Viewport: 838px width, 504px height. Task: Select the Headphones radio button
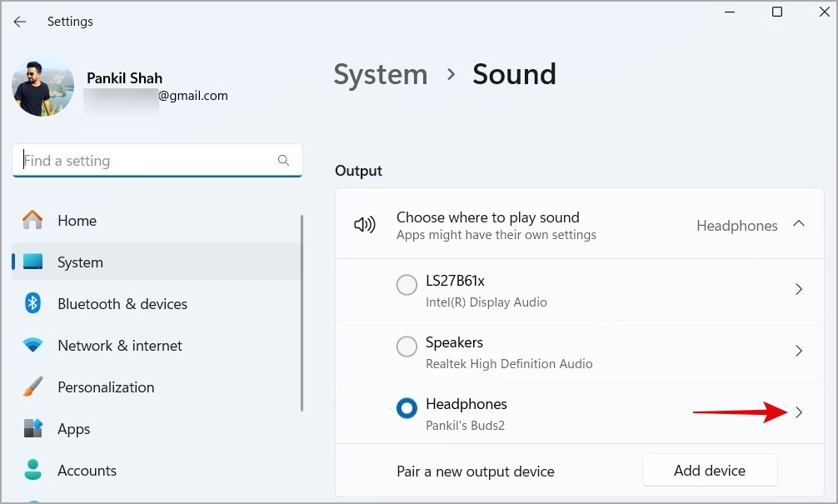(407, 409)
